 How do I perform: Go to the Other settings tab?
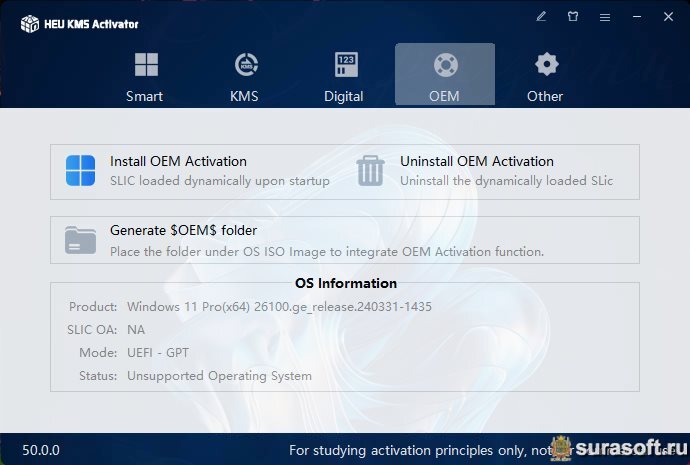(x=546, y=75)
